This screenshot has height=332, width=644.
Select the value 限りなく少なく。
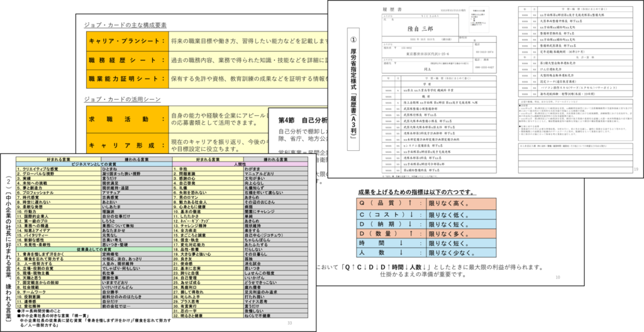tap(452, 253)
